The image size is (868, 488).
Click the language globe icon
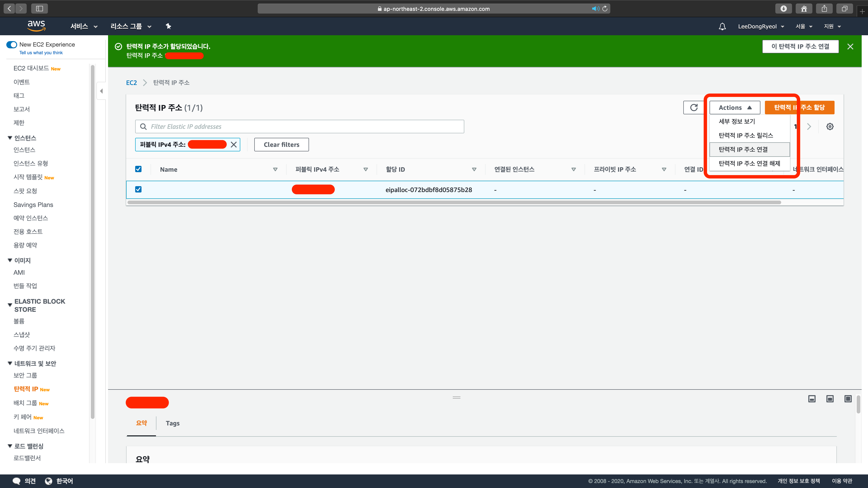click(49, 481)
